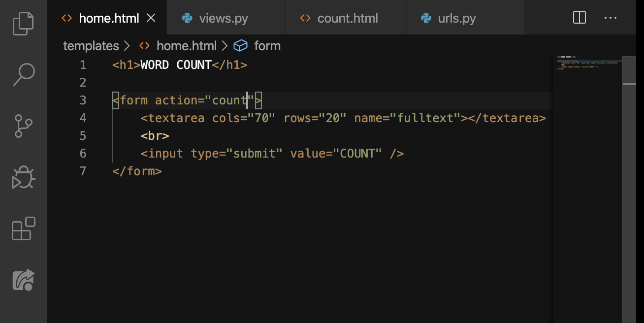Select the Search icon in activity bar
Image resolution: width=644 pixels, height=323 pixels.
pyautogui.click(x=23, y=74)
